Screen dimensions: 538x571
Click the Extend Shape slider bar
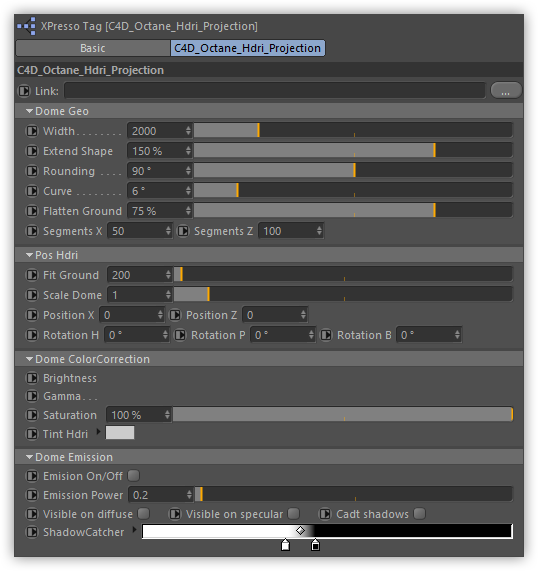[353, 150]
